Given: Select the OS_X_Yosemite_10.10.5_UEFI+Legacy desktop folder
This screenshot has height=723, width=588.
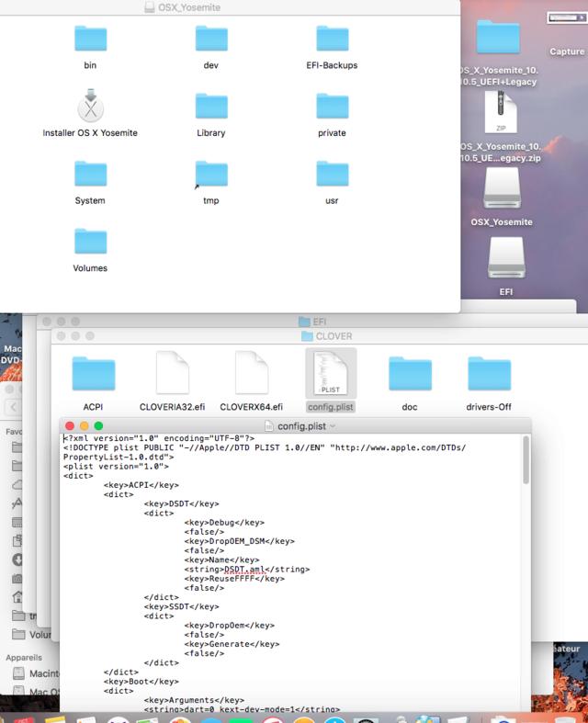Looking at the screenshot, I should (498, 37).
